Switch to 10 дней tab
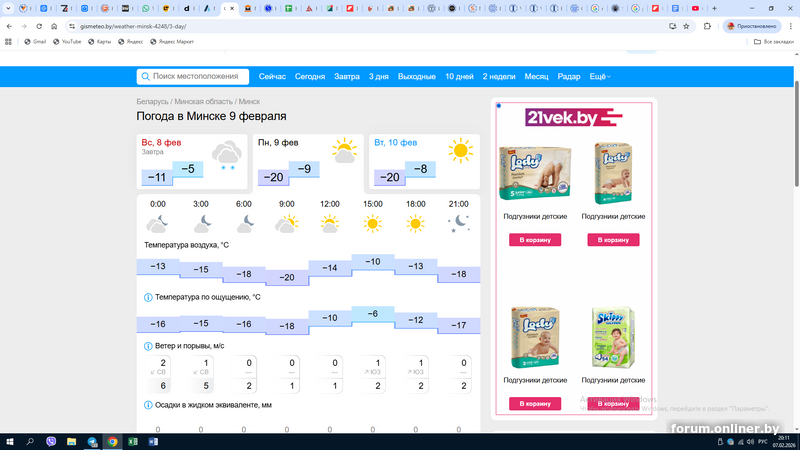Viewport: 800px width, 450px height. point(459,77)
